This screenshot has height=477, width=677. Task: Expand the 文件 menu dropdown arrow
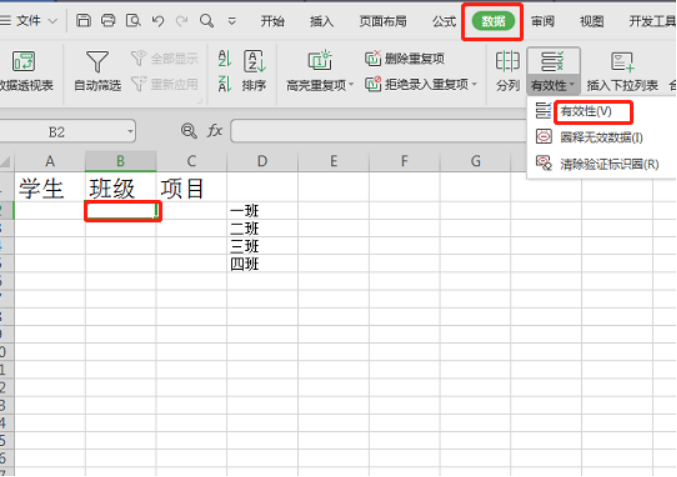click(x=53, y=21)
